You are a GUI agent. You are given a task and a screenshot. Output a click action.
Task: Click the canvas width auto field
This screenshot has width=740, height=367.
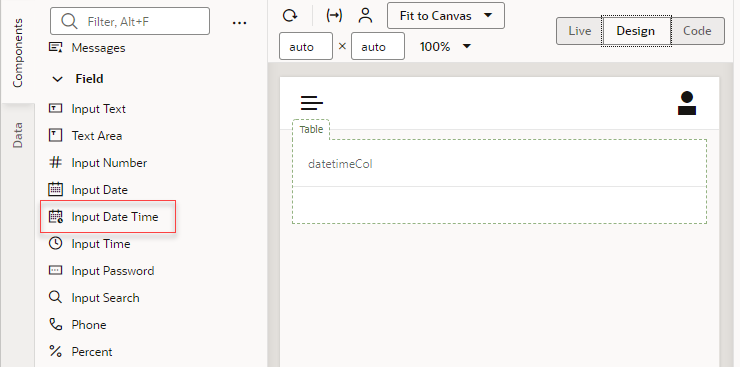[306, 46]
